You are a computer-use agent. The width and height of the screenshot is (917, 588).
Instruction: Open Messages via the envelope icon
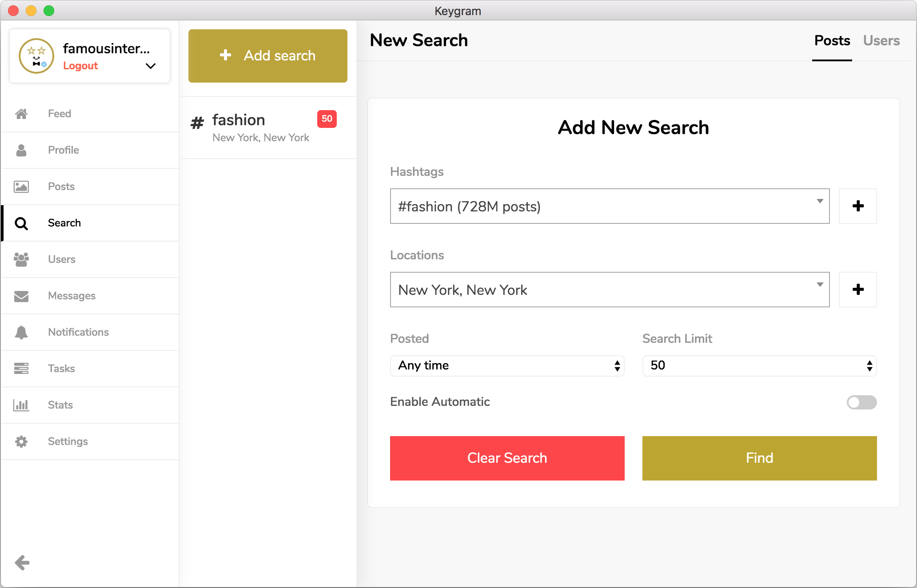[21, 296]
